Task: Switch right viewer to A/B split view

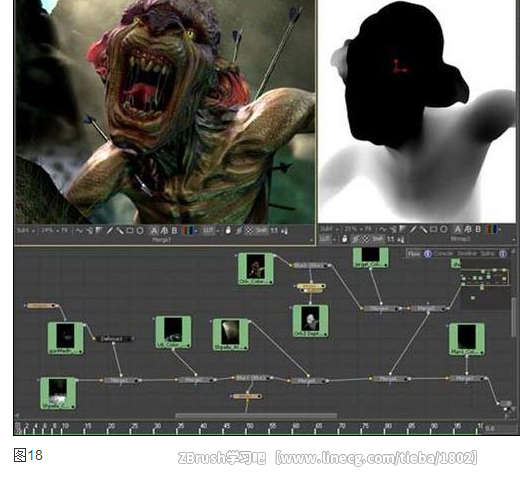Action: coord(468,229)
